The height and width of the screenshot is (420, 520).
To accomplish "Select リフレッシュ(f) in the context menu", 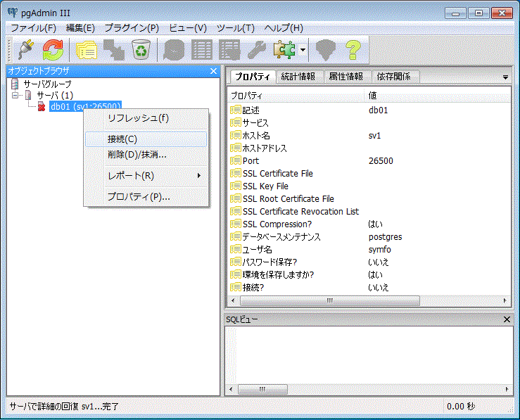I will tap(146, 118).
